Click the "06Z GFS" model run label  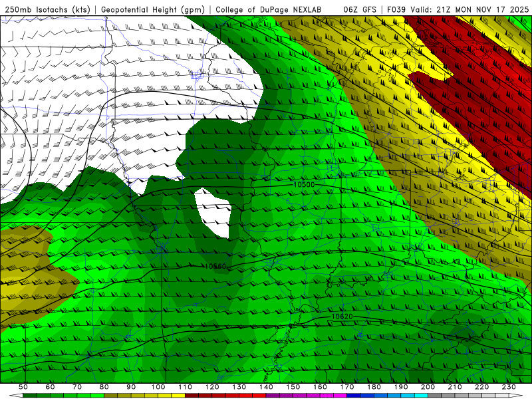(x=360, y=10)
